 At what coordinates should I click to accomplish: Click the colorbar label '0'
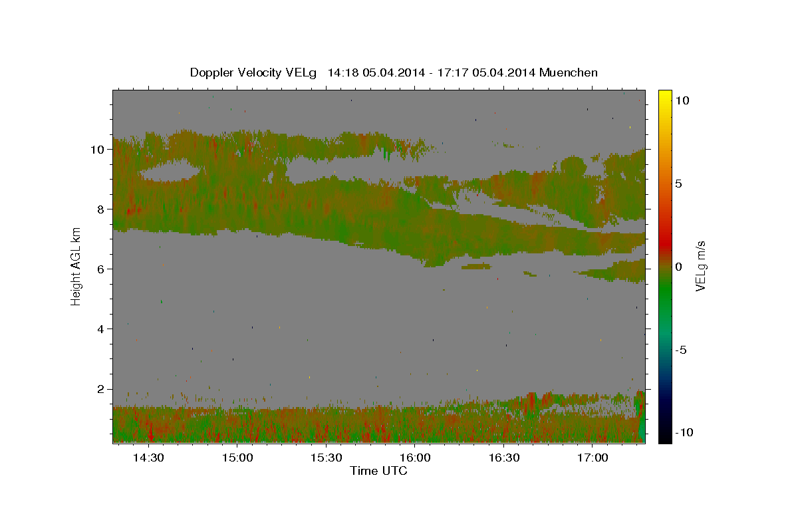tap(679, 267)
